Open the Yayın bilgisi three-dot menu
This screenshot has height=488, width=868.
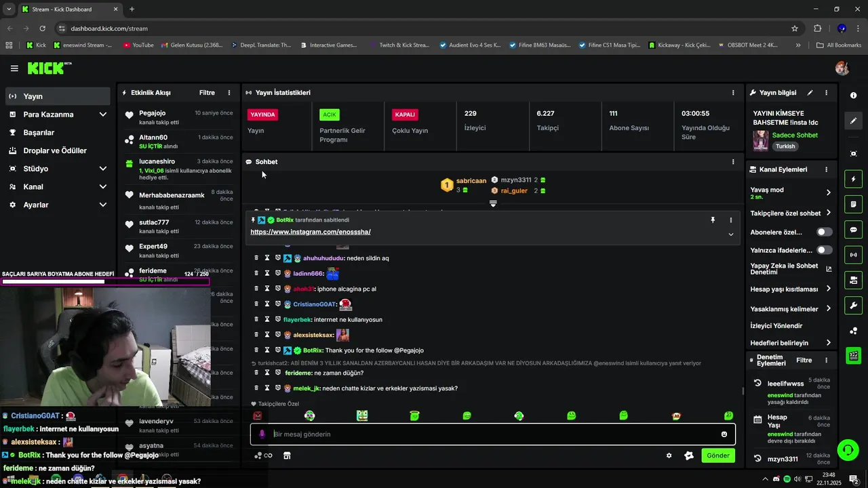(x=826, y=93)
